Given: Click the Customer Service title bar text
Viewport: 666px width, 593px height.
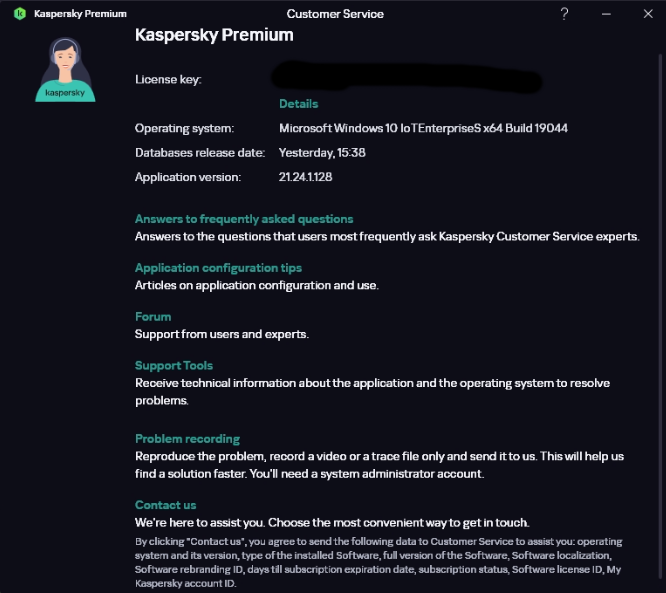Looking at the screenshot, I should pyautogui.click(x=335, y=14).
